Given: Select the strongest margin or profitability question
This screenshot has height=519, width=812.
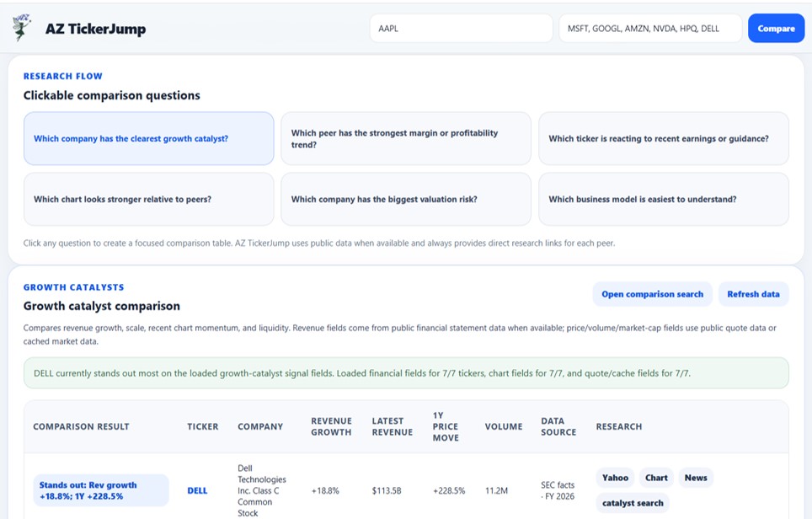Looking at the screenshot, I should (x=406, y=139).
